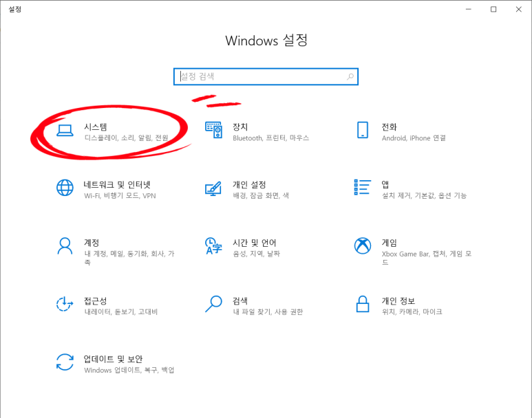Image resolution: width=532 pixels, height=418 pixels.
Task: Close the 설정 window
Action: [x=518, y=9]
